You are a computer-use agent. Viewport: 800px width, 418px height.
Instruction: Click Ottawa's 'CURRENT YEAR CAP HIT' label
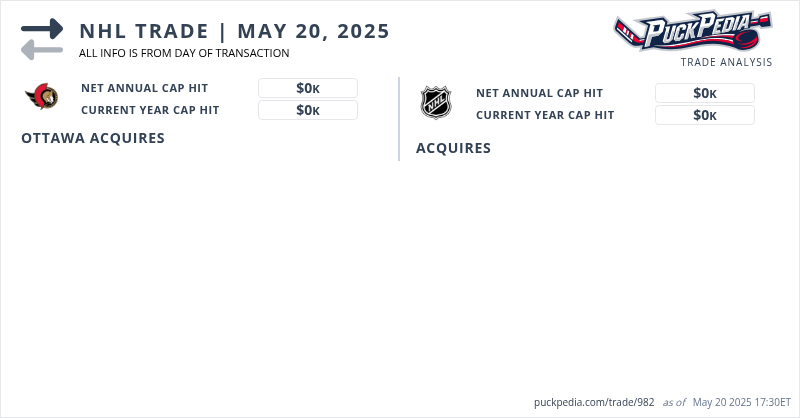[x=150, y=110]
